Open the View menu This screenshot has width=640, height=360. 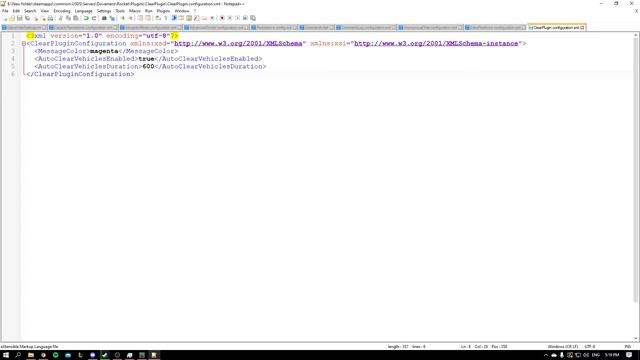coord(45,11)
